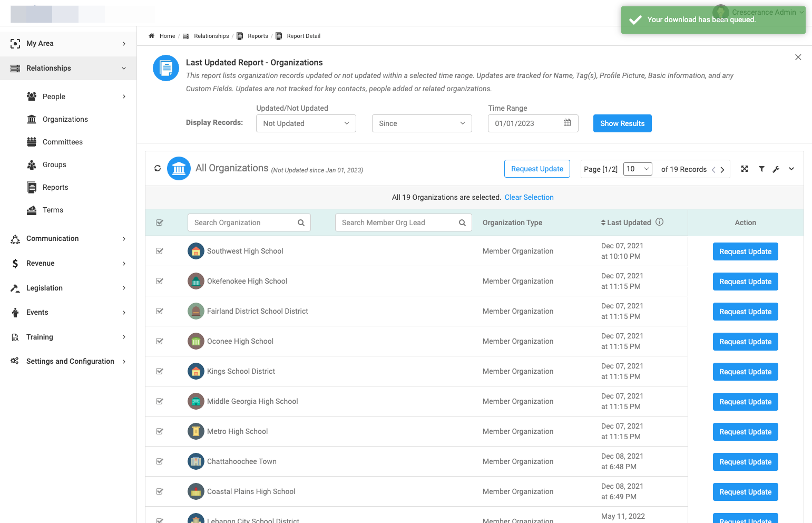Screen dimensions: 812x523
Task: Select Groups in the sidebar
Action: point(54,164)
